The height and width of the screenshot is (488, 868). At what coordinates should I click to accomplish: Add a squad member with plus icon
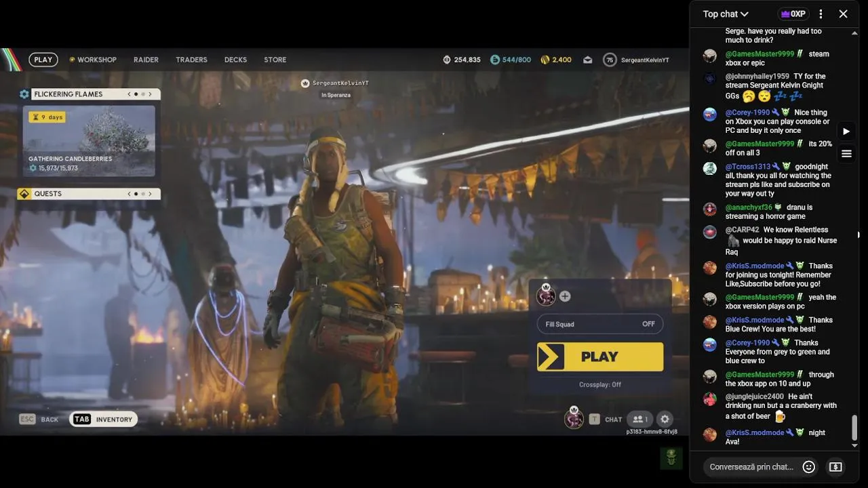(x=565, y=296)
